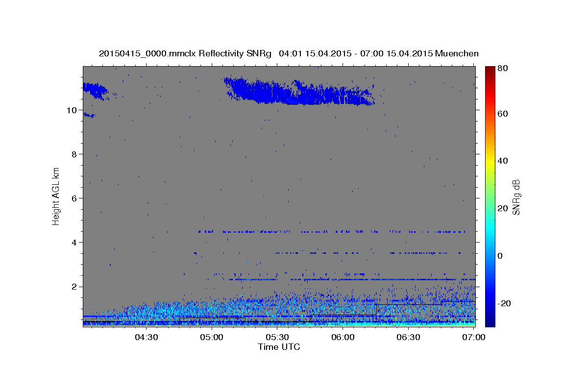Click the height tick label '8'
The width and height of the screenshot is (588, 392).
click(x=74, y=154)
